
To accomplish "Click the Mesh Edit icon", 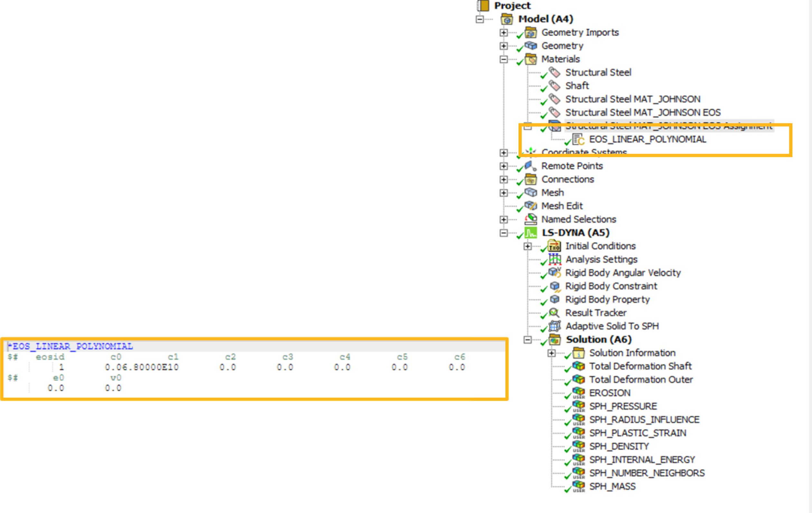I will tap(531, 206).
